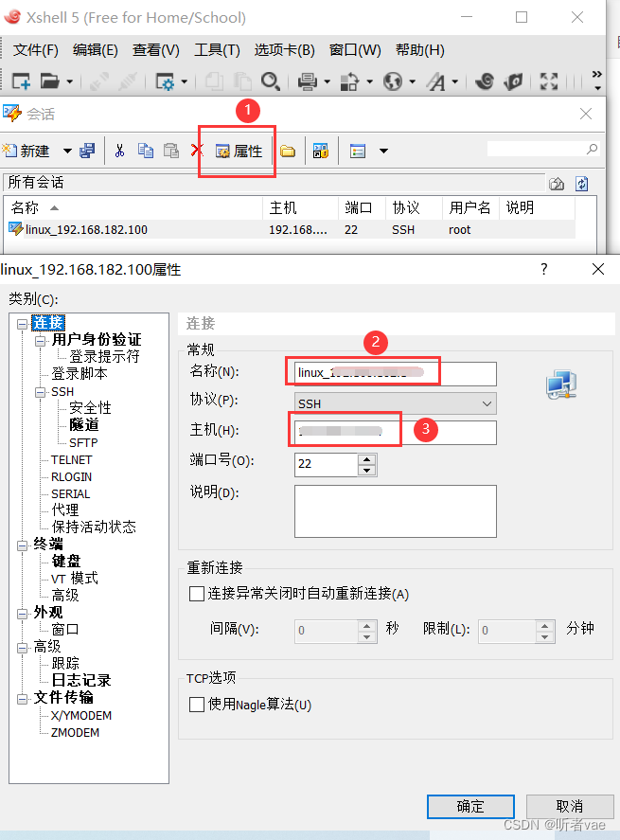
Task: Click the up-folder icon beside 所有会话
Action: click(557, 184)
